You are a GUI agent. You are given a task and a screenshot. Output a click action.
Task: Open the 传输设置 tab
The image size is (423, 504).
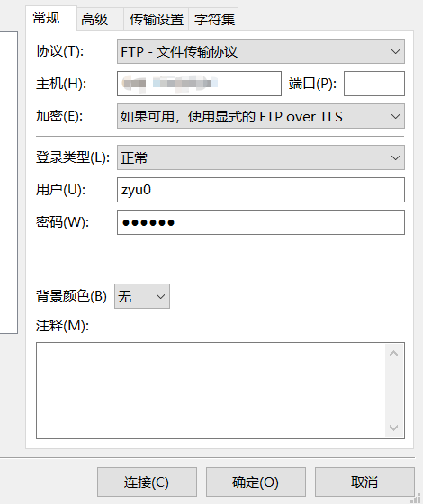coord(157,19)
